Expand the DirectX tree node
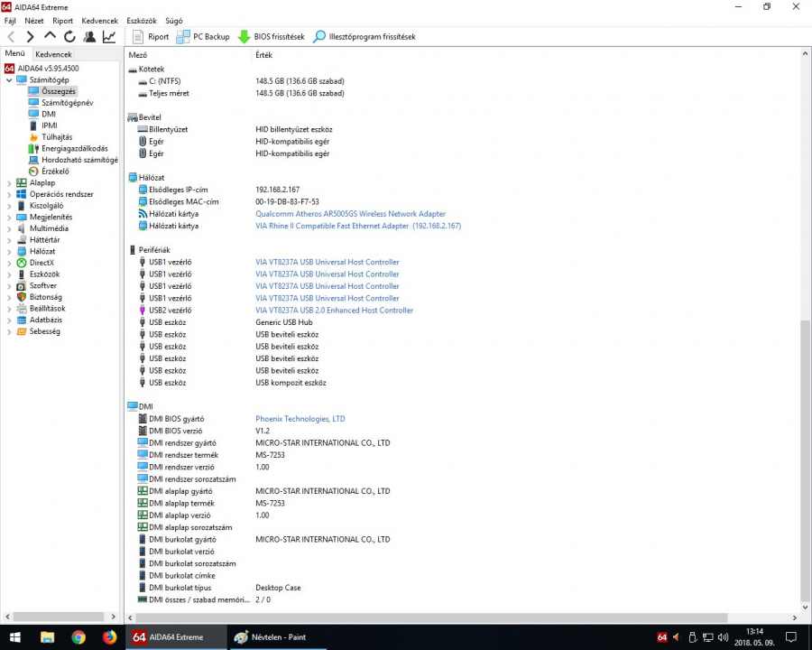The height and width of the screenshot is (650, 812). click(9, 263)
